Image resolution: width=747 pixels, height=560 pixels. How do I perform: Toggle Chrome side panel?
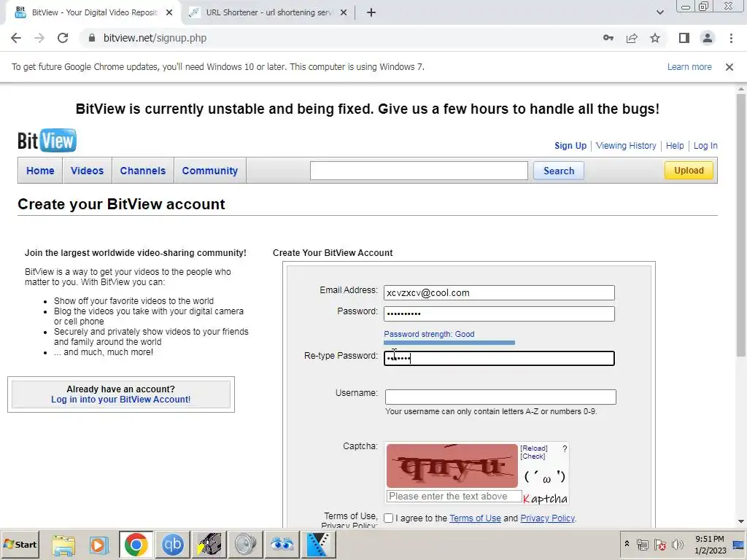tap(684, 38)
